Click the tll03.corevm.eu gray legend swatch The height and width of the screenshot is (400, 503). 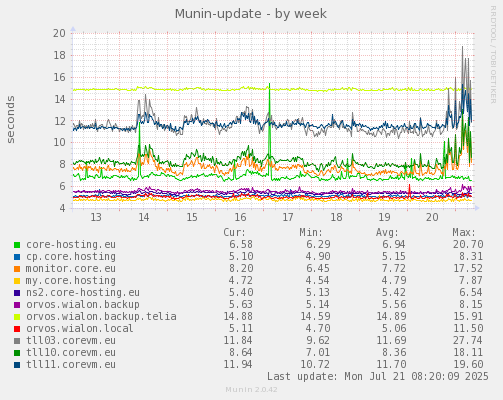[17, 341]
